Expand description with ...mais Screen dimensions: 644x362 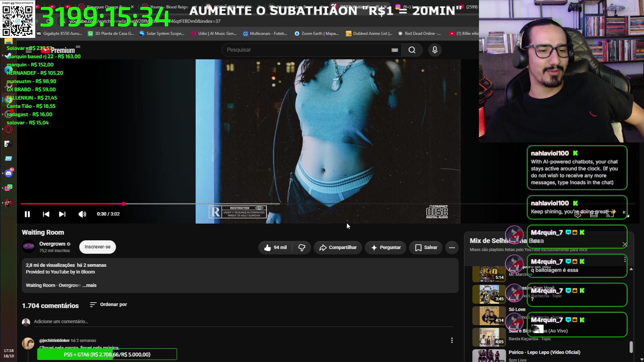pos(90,285)
